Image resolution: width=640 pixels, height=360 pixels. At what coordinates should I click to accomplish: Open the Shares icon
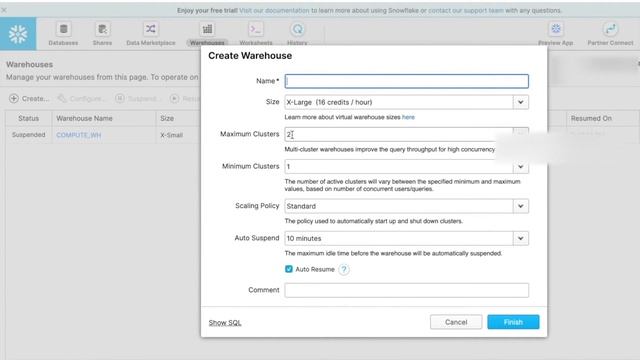[102, 29]
